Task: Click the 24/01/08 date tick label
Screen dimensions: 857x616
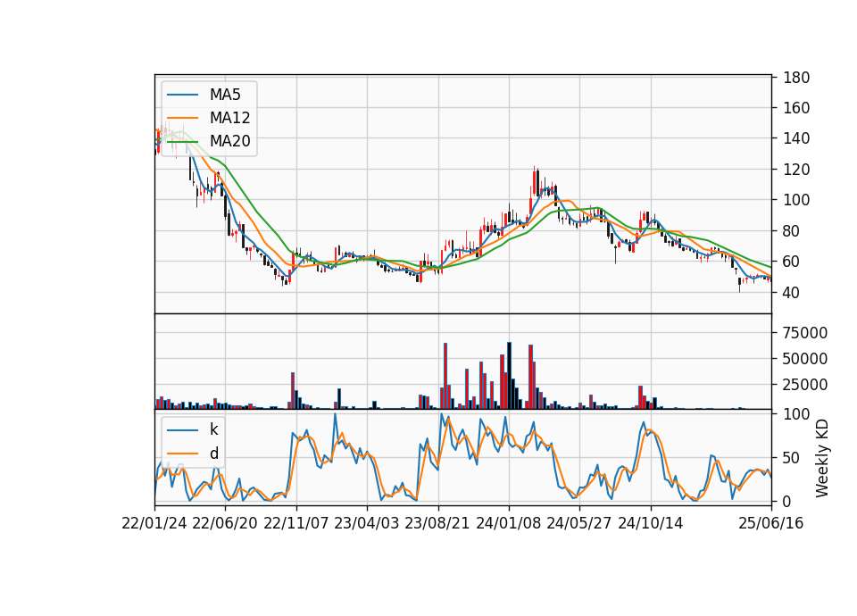Action: pyautogui.click(x=508, y=523)
